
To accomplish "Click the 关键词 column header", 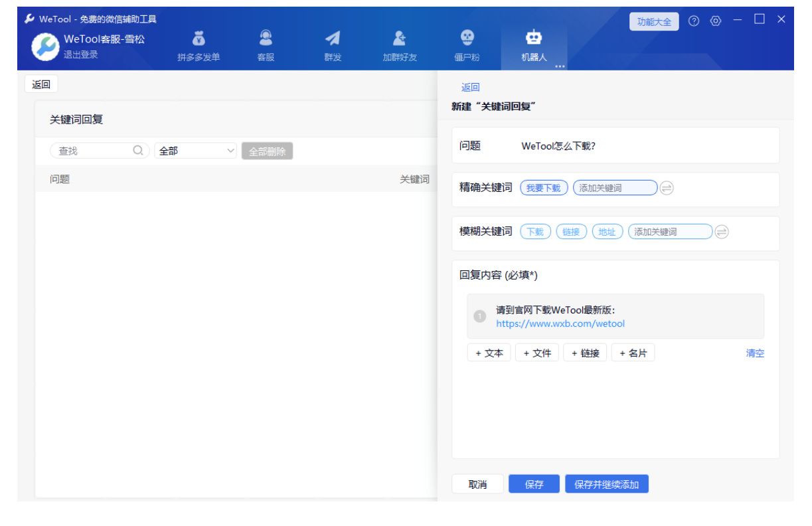I will tap(414, 179).
